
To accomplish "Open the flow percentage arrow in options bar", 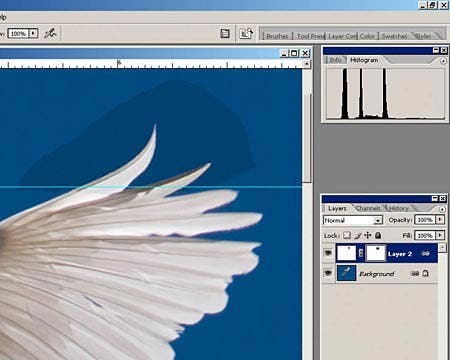I will pos(33,33).
